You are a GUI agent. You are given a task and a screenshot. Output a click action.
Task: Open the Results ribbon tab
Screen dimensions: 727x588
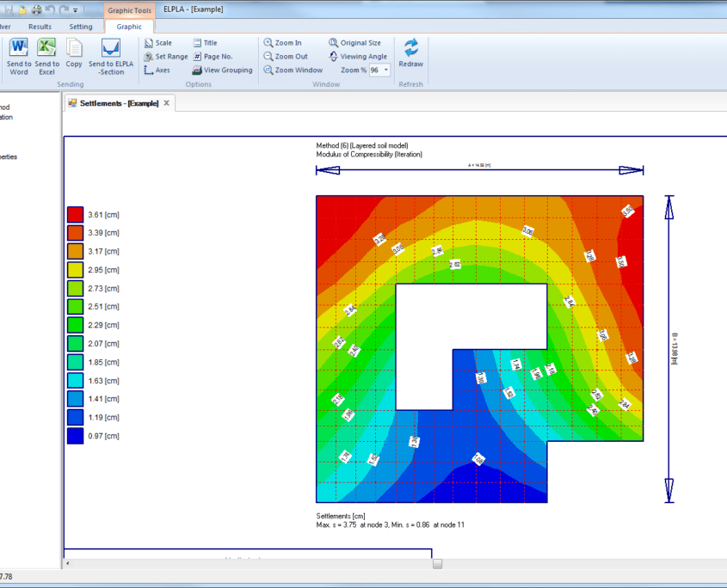[40, 27]
